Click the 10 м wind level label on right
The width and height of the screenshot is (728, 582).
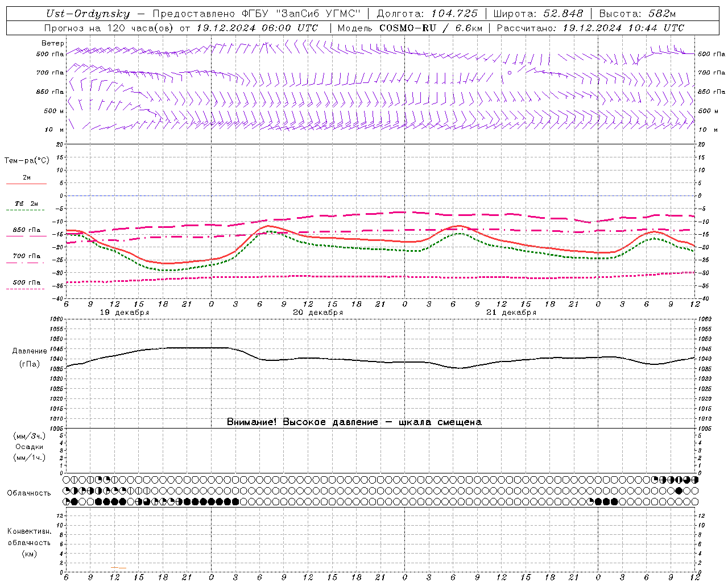click(708, 130)
